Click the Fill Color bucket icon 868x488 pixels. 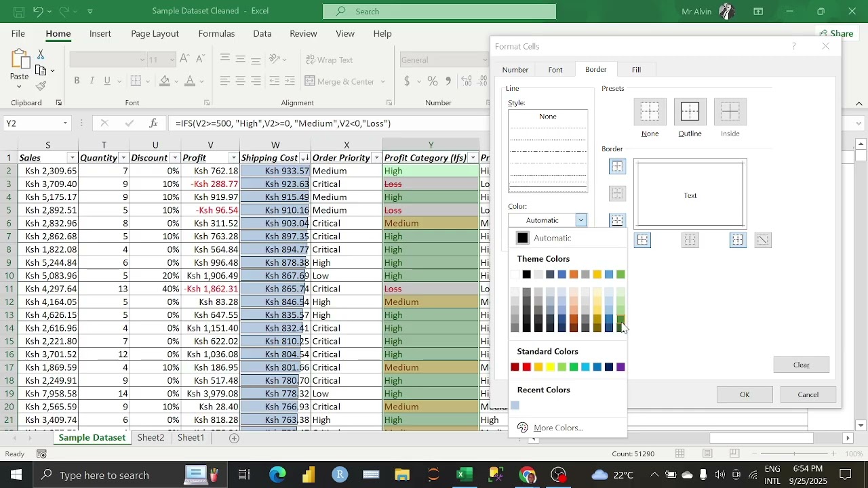165,81
